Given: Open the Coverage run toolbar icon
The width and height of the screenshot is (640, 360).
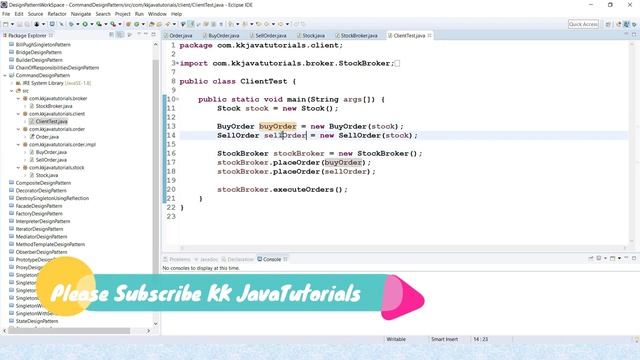Looking at the screenshot, I should (x=99, y=24).
